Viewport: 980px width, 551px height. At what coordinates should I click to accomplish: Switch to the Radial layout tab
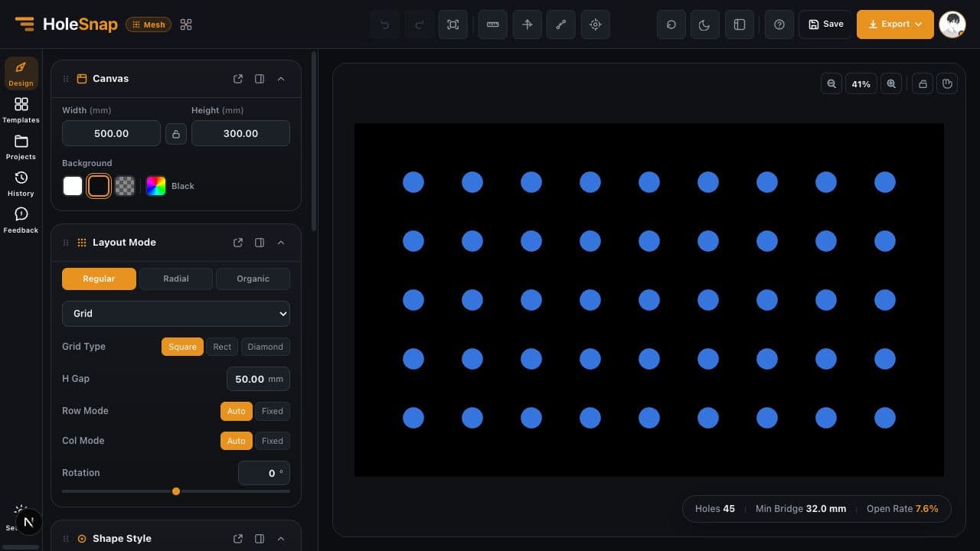point(176,279)
